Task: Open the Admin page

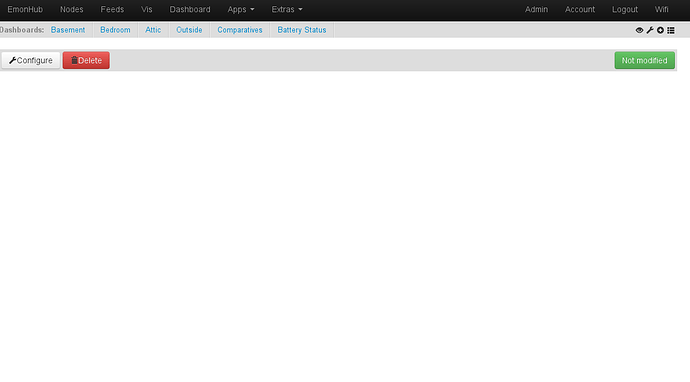Action: (536, 9)
